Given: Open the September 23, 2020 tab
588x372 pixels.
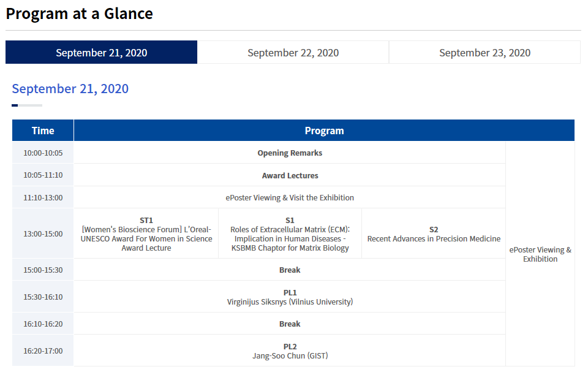Looking at the screenshot, I should (x=484, y=53).
